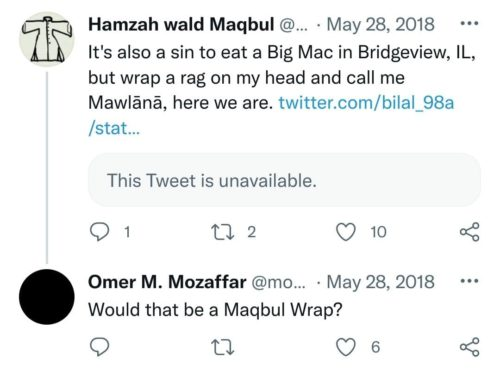
Task: Click Omer M. Mozaffar's black avatar
Action: coord(47,297)
